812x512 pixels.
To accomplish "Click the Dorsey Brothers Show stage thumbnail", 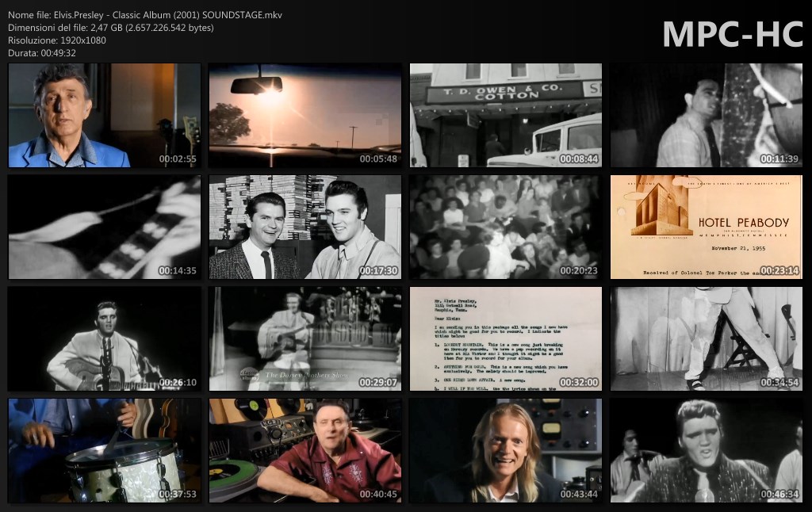I will (x=305, y=339).
